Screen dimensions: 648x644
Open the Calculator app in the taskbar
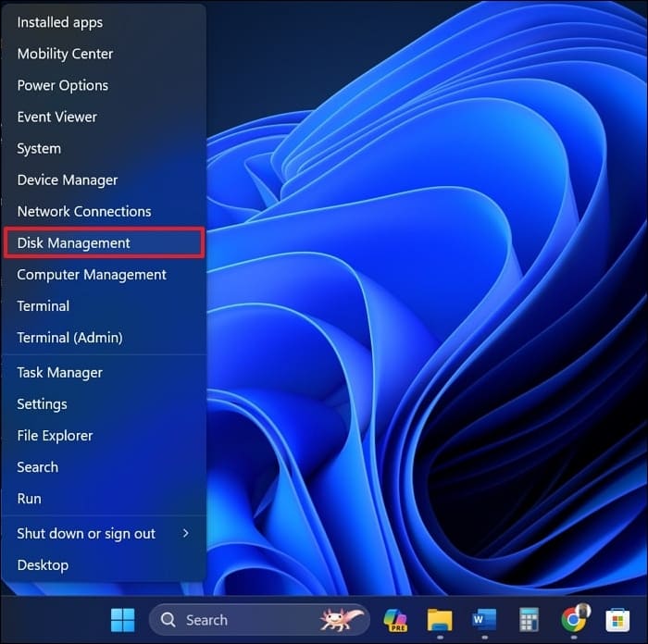pos(529,620)
